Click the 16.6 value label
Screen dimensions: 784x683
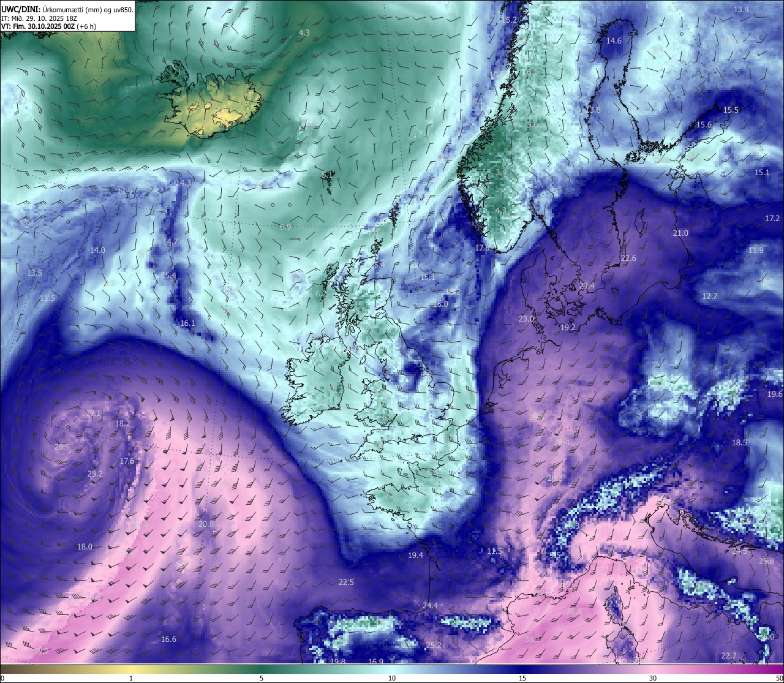(x=168, y=640)
